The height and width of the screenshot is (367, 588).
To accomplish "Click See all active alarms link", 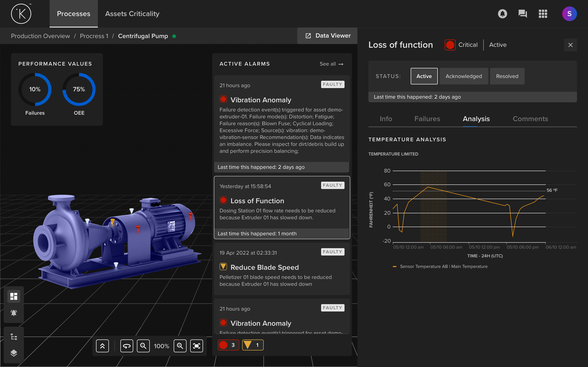I will (331, 64).
